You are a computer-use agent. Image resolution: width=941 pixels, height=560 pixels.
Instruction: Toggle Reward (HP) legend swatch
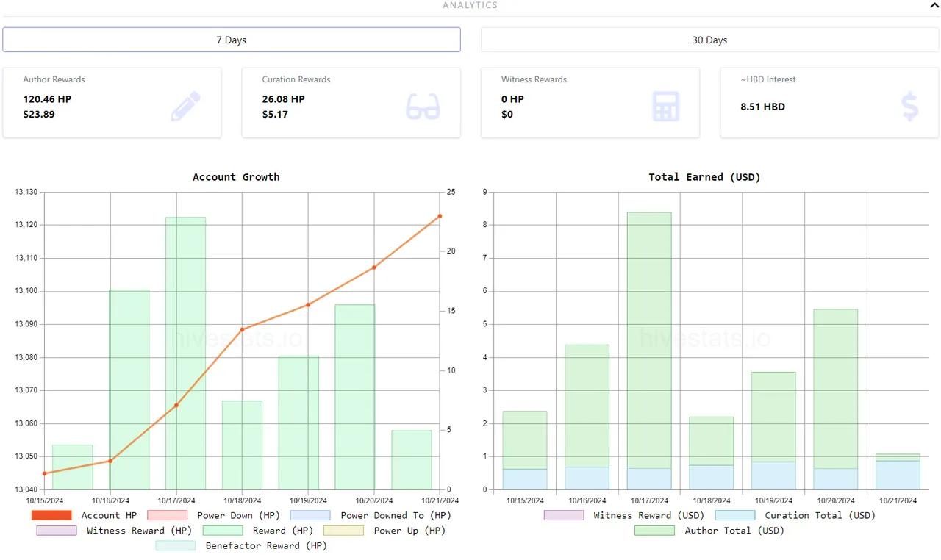coord(223,530)
